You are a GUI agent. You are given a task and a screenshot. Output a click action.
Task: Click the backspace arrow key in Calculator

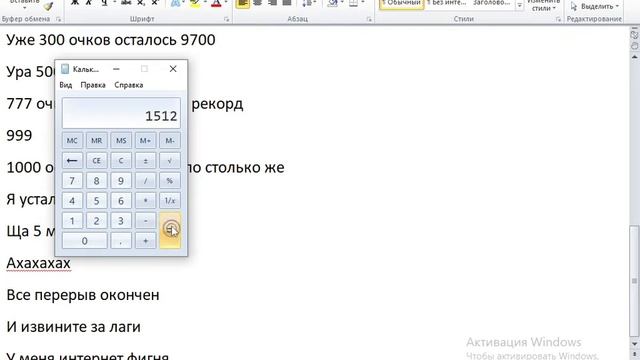[x=72, y=161]
